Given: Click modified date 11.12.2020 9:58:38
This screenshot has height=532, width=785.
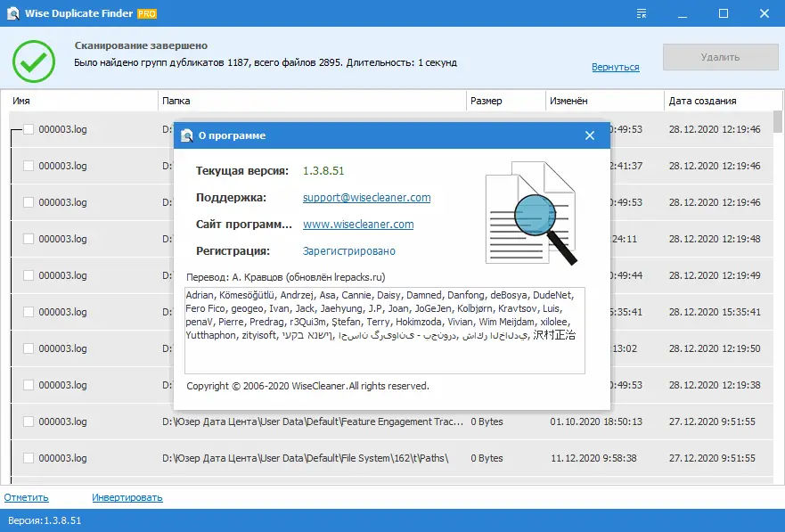Looking at the screenshot, I should [x=593, y=458].
